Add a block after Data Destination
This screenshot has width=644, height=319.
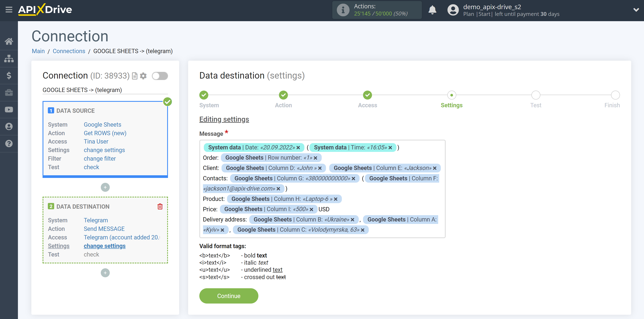pos(105,273)
